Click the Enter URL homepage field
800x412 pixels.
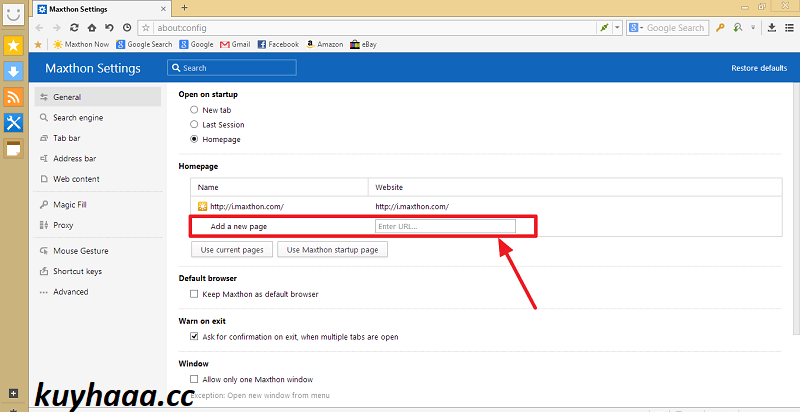[445, 226]
